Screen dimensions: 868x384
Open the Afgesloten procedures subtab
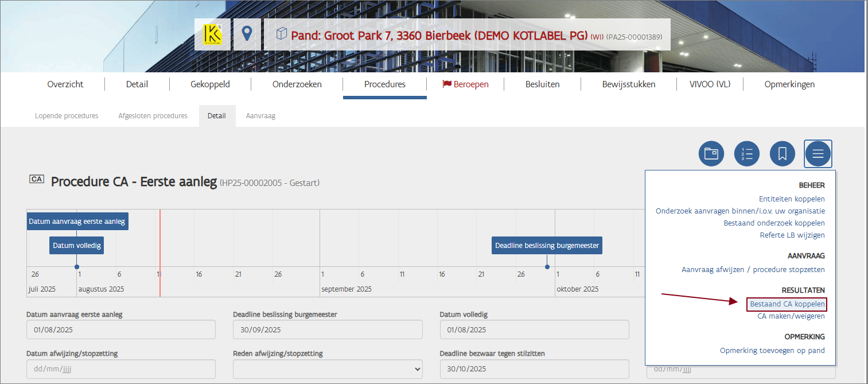(x=153, y=116)
